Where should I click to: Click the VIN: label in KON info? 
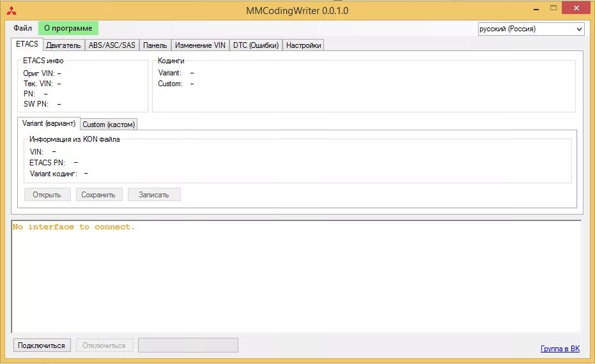click(x=36, y=152)
